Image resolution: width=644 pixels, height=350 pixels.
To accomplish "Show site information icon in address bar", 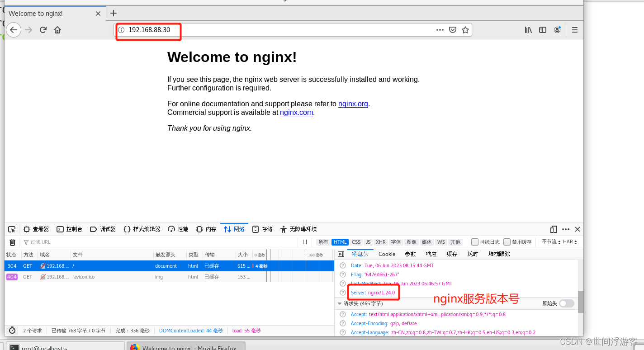I will click(x=121, y=30).
